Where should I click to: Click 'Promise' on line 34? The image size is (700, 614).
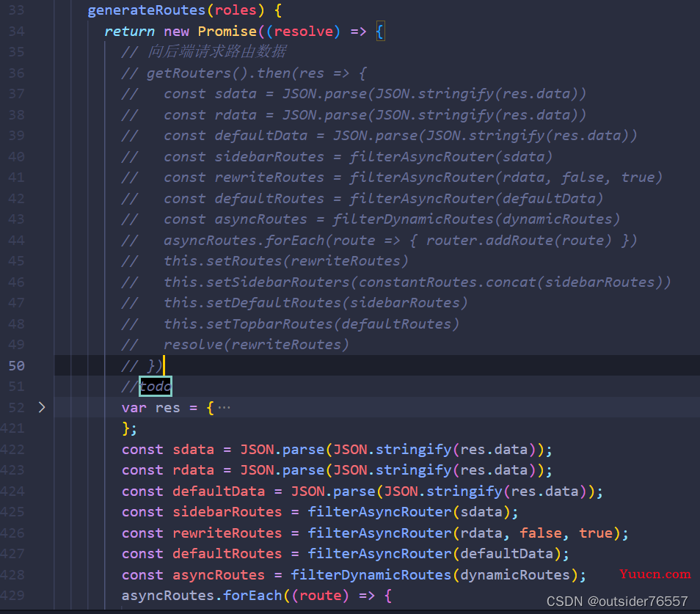(227, 32)
